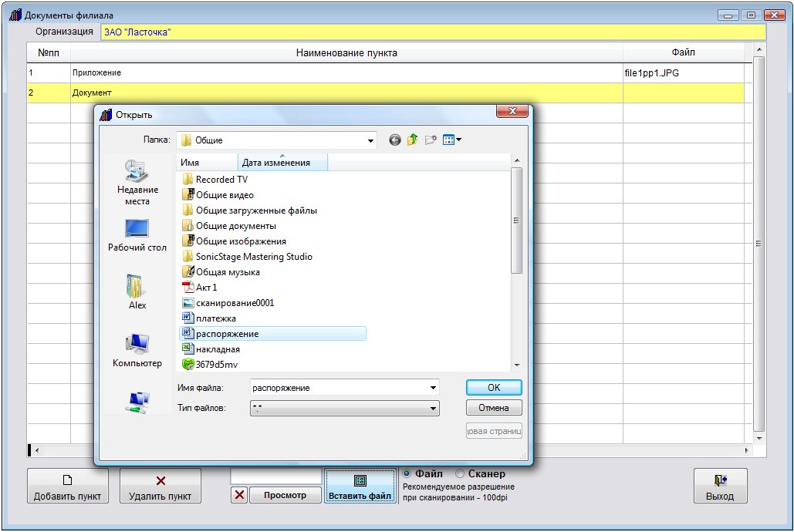Expand the Папка folder dropdown
The image size is (794, 532).
pyautogui.click(x=371, y=140)
